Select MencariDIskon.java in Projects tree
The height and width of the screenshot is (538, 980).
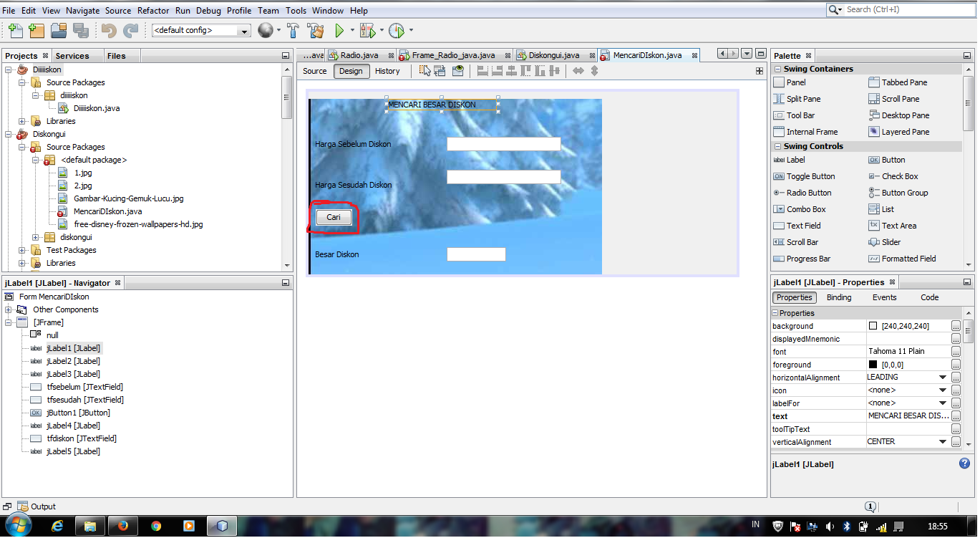pyautogui.click(x=107, y=211)
